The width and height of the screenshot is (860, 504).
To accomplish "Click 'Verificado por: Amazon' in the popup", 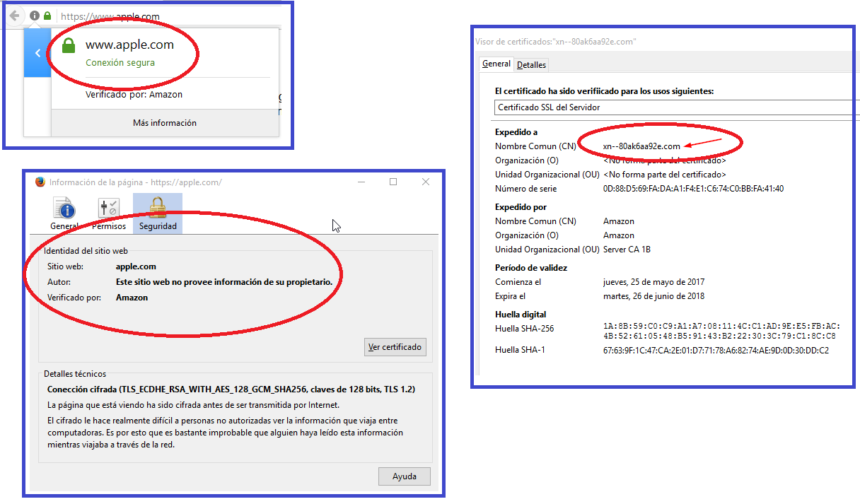I will [134, 94].
